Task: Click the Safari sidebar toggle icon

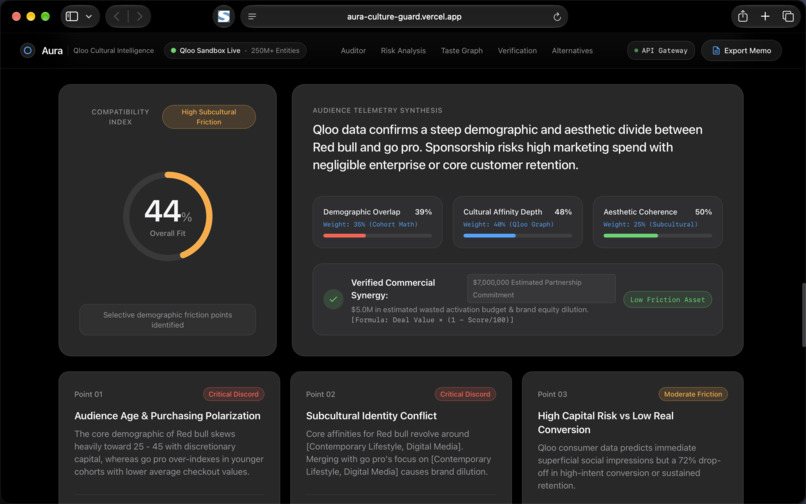Action: pyautogui.click(x=72, y=16)
